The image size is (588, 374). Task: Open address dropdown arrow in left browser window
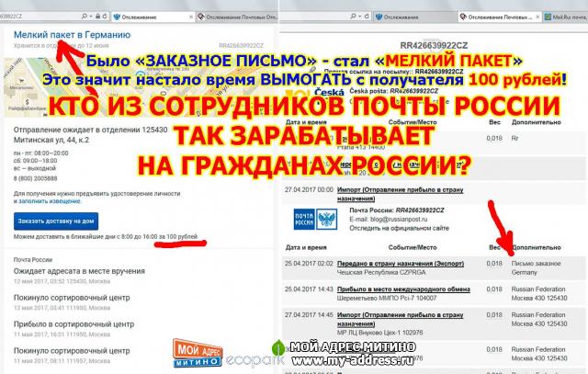tap(91, 17)
